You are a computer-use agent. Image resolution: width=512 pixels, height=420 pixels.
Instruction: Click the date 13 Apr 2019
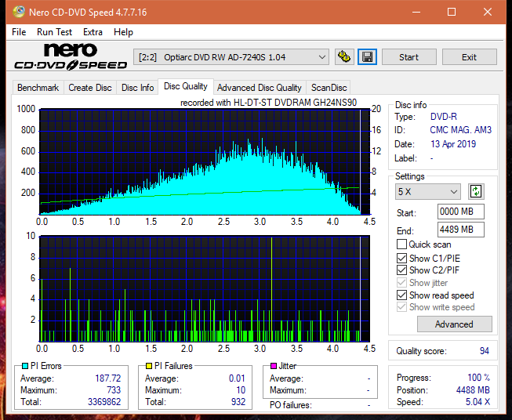(453, 144)
